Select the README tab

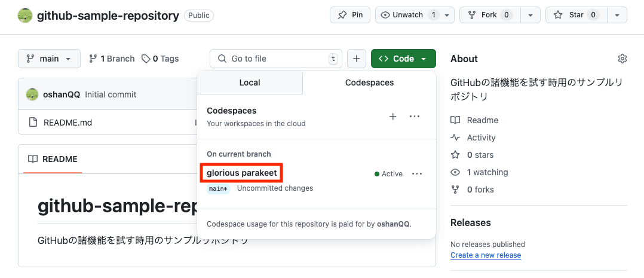53,159
